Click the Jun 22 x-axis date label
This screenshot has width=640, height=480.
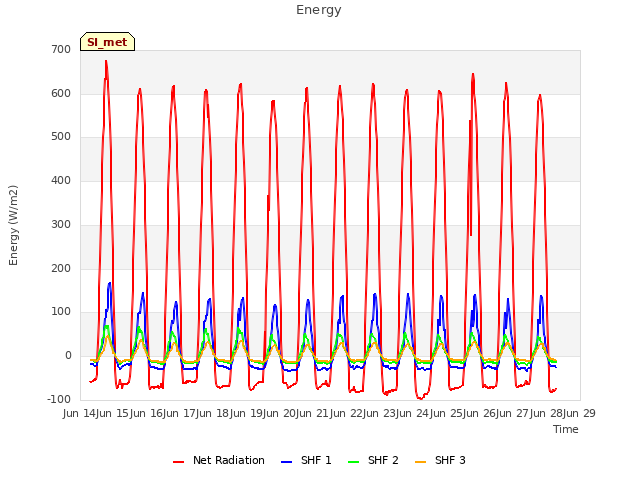[x=347, y=413]
